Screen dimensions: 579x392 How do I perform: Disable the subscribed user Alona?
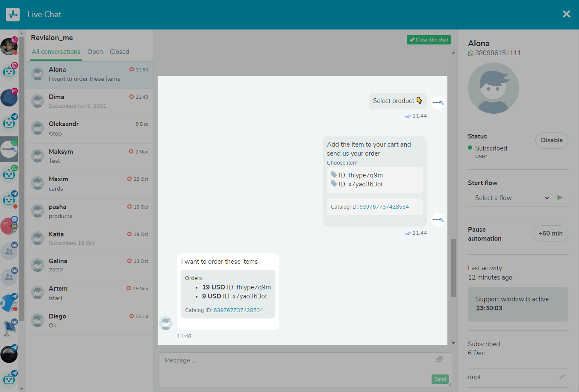point(552,140)
